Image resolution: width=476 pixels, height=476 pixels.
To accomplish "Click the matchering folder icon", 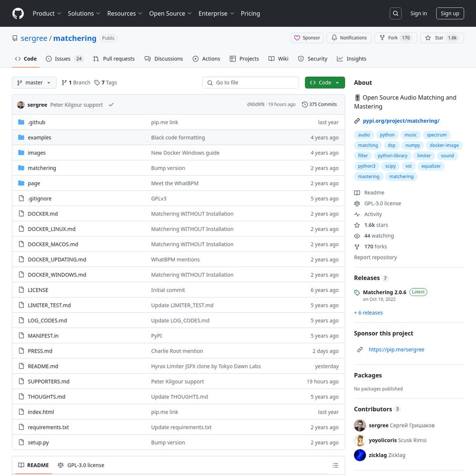I will 21,168.
